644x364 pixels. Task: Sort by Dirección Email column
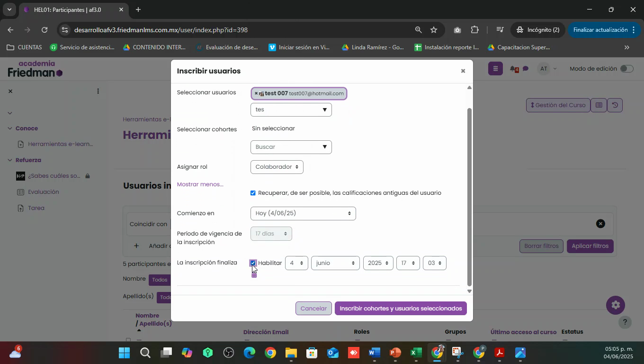click(266, 332)
